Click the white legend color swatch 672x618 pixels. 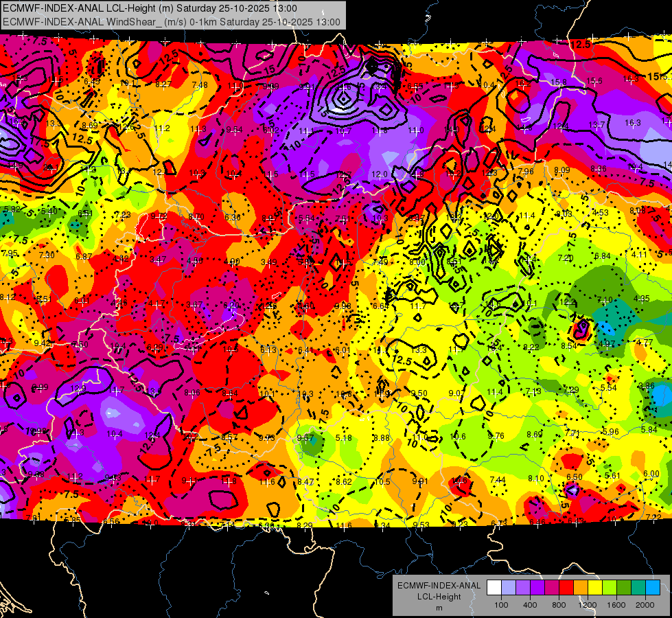coord(494,588)
